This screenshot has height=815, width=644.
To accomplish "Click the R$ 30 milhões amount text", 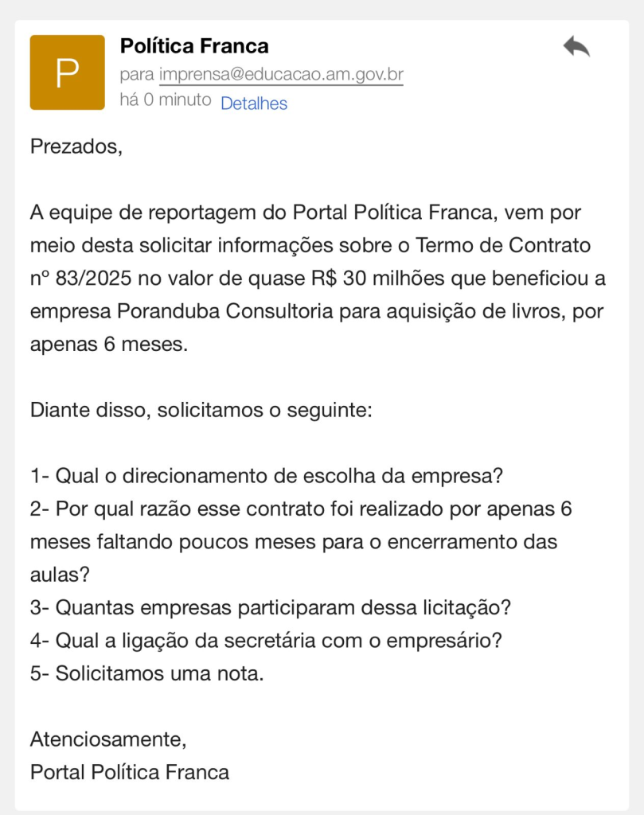I will (x=373, y=279).
